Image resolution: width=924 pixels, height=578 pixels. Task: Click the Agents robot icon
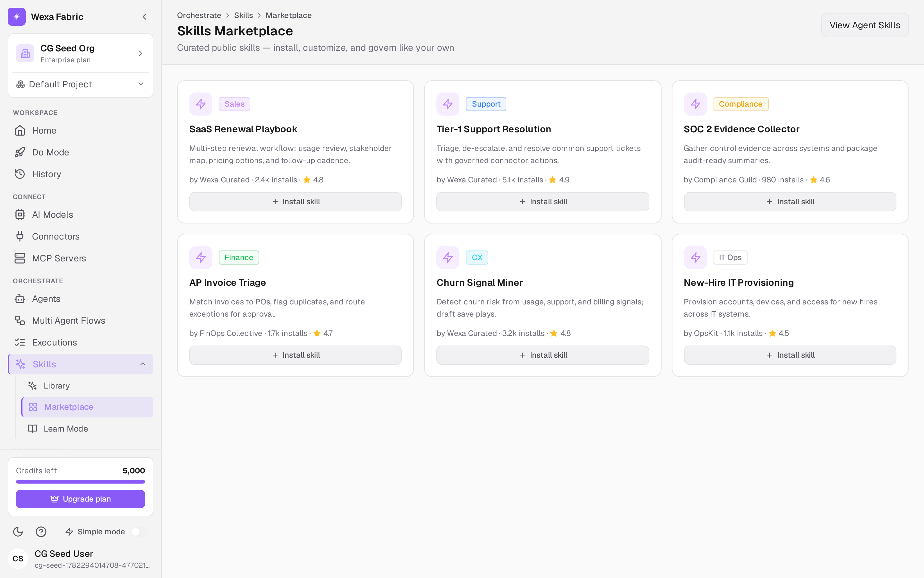point(20,299)
